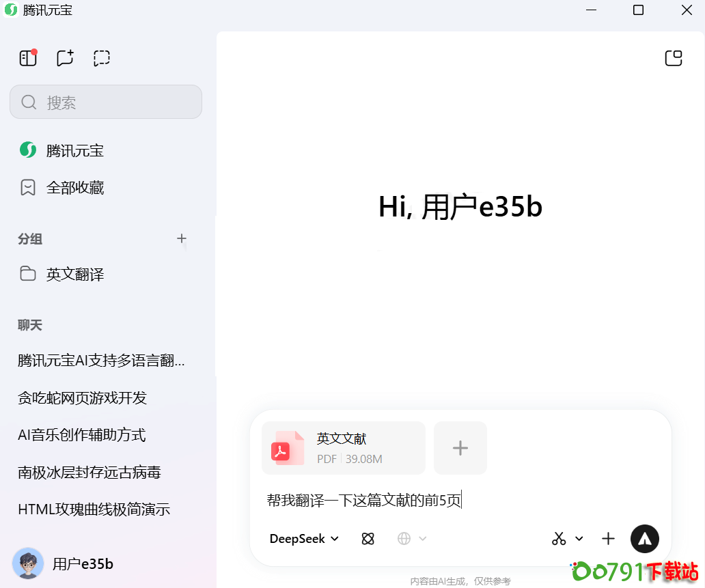Screen dimensions: 705x588
Task: Send the message with the arrow button
Action: tap(645, 539)
